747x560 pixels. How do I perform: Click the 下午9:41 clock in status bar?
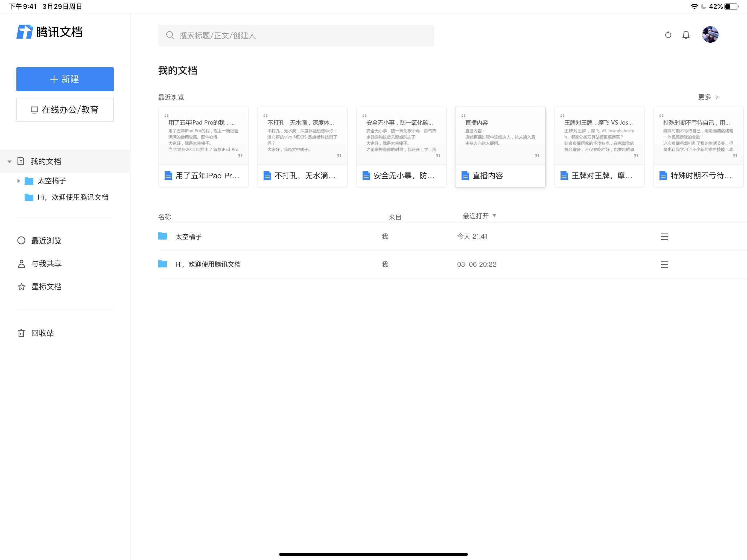tap(23, 6)
